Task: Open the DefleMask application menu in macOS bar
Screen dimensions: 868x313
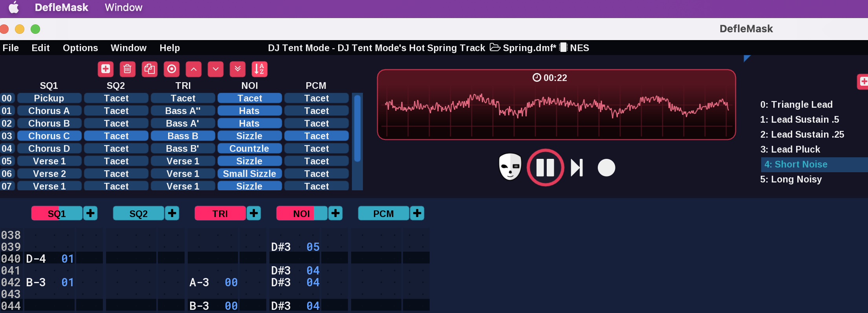Action: pyautogui.click(x=62, y=7)
